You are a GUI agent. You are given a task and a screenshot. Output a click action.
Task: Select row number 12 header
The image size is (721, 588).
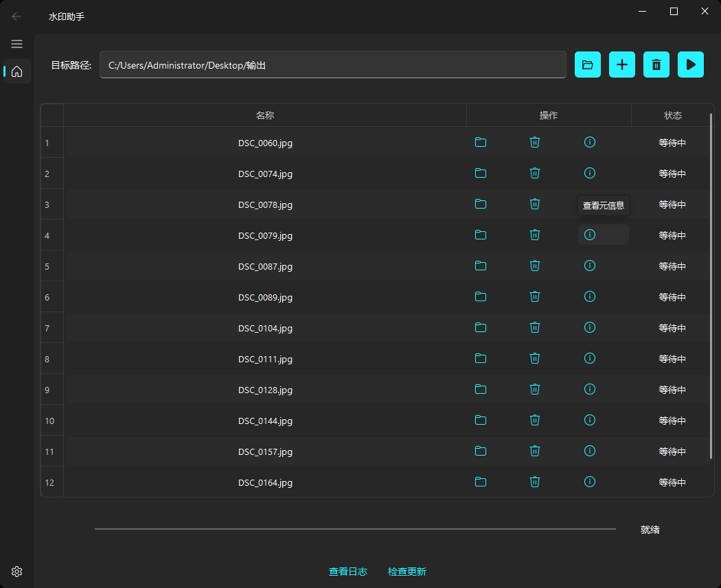click(x=51, y=482)
